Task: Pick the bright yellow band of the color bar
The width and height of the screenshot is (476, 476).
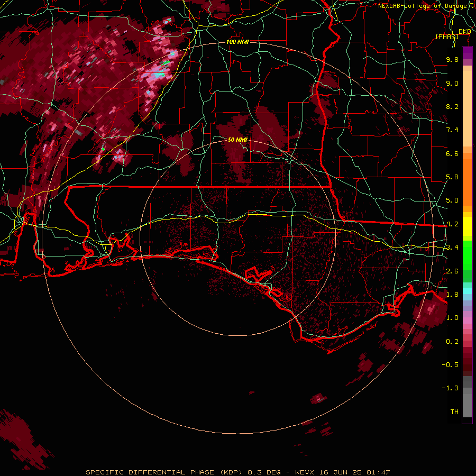Action: point(467,226)
